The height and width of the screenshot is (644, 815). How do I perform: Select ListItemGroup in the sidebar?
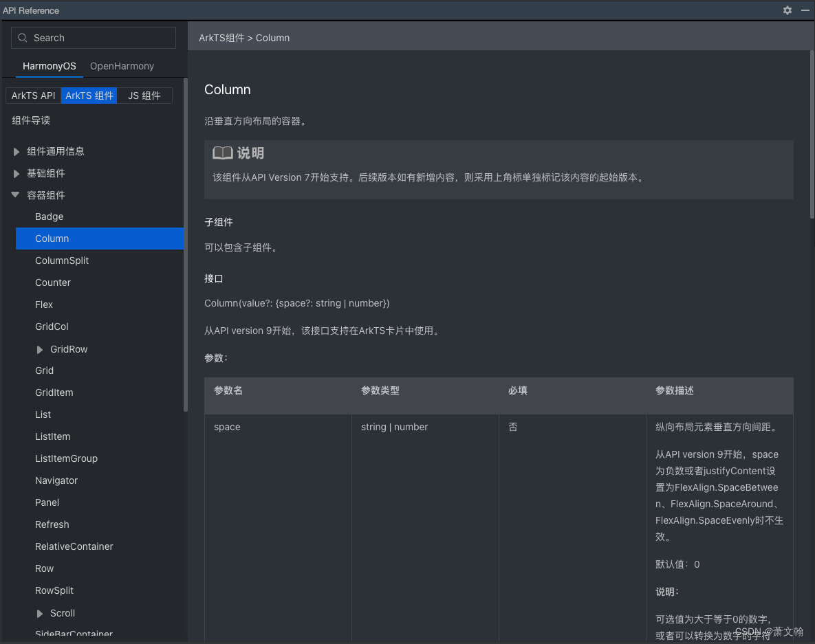pyautogui.click(x=66, y=458)
